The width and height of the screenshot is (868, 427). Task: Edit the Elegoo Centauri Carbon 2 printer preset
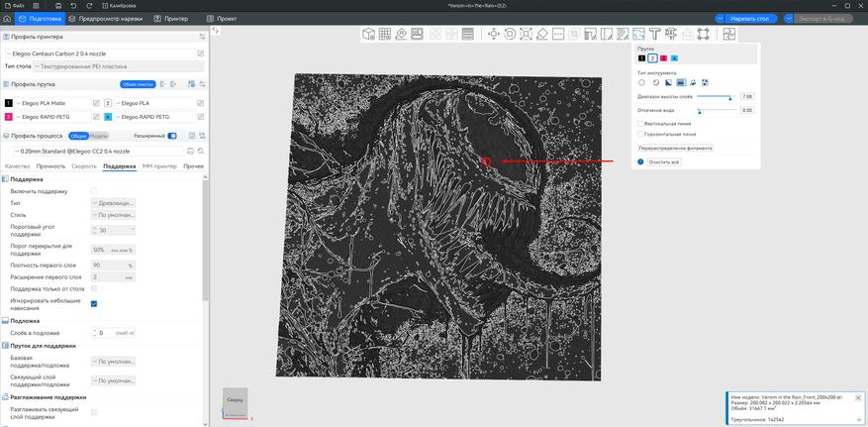(x=200, y=53)
